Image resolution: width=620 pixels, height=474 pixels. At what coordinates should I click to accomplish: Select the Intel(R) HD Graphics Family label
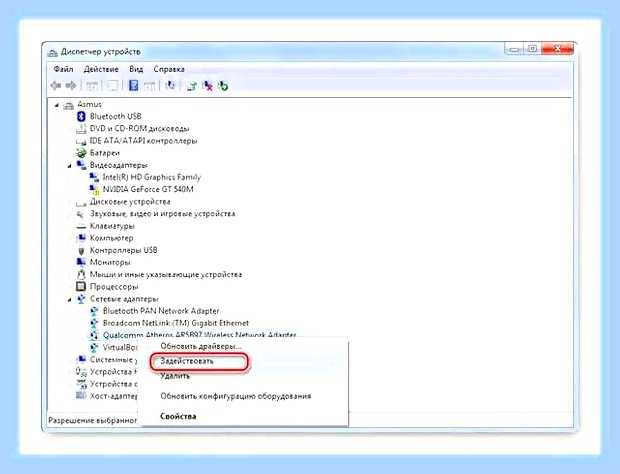(151, 177)
